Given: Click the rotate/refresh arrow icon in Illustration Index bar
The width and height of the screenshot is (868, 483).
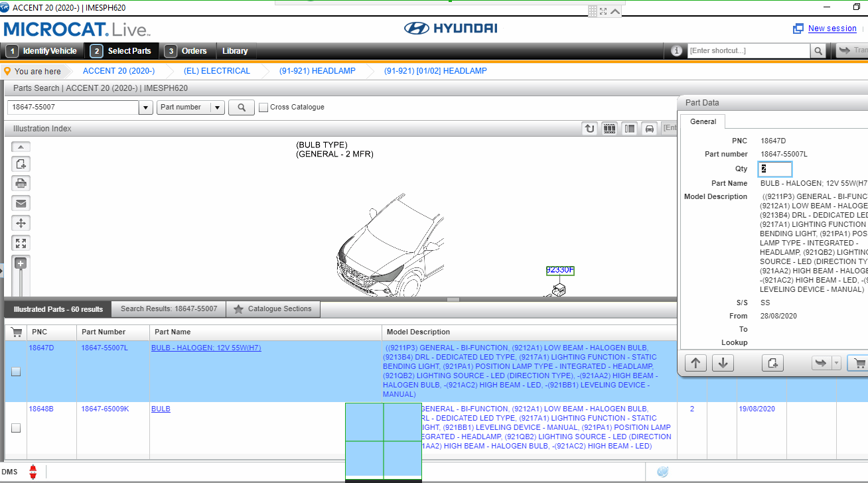Looking at the screenshot, I should pos(589,129).
